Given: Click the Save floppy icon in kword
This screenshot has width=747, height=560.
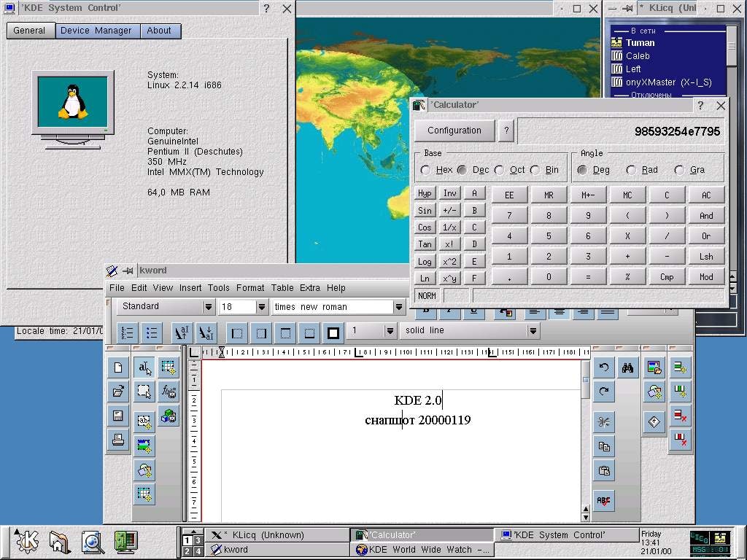Looking at the screenshot, I should 117,416.
